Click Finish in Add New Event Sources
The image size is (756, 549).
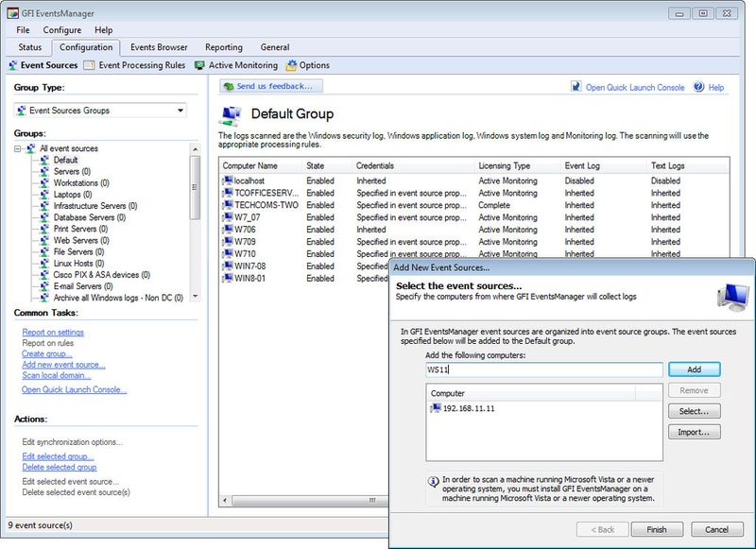[x=657, y=530]
